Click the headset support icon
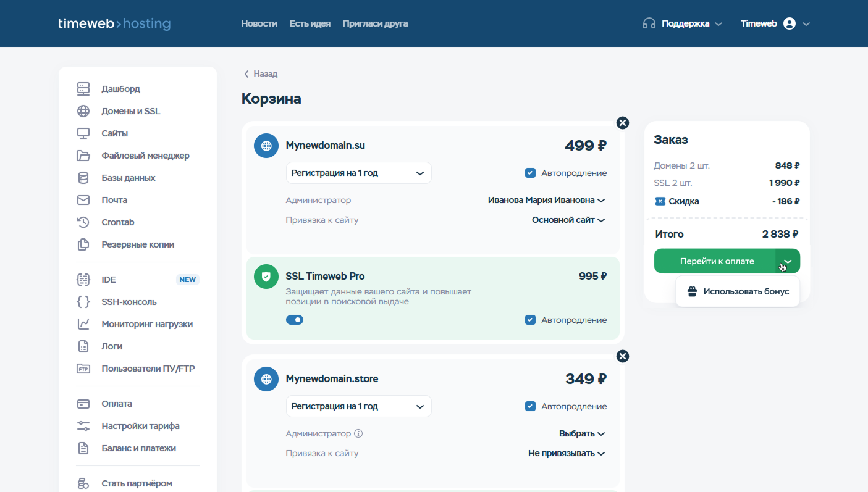The height and width of the screenshot is (492, 868). point(649,23)
